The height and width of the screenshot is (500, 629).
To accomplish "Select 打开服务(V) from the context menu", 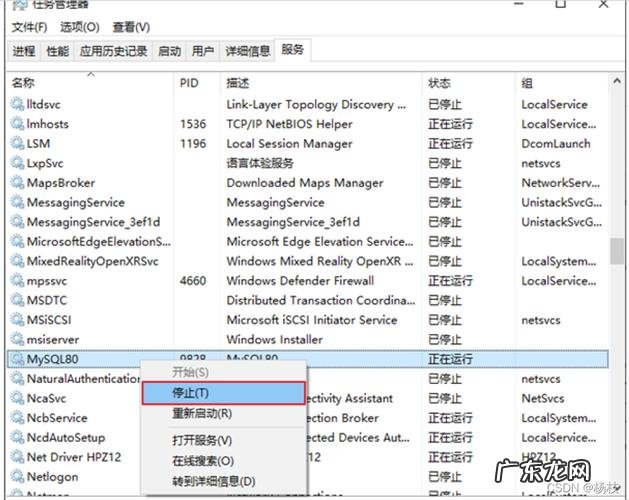I will pos(202,440).
